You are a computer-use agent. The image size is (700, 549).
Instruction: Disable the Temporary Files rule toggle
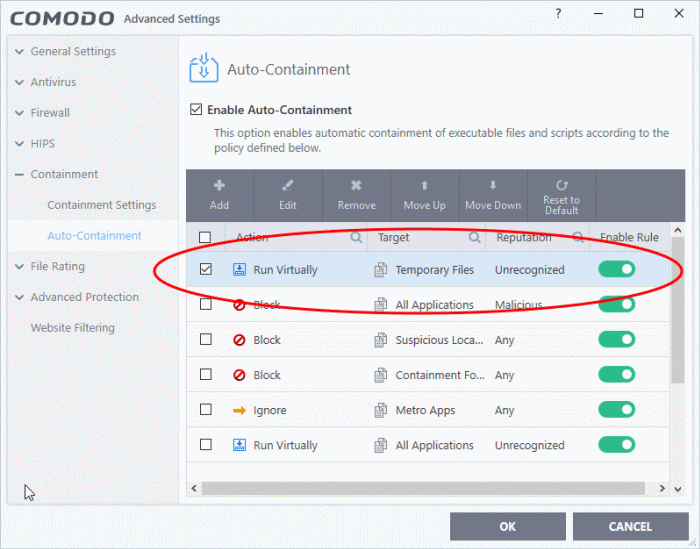tap(617, 269)
